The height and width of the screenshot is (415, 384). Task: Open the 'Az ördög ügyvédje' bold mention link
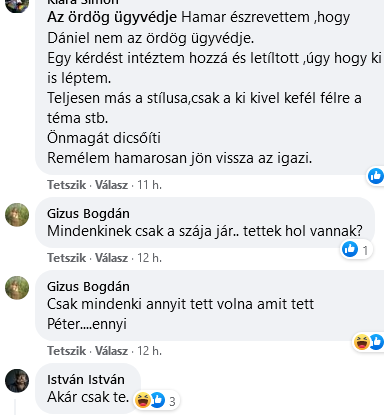tap(112, 17)
